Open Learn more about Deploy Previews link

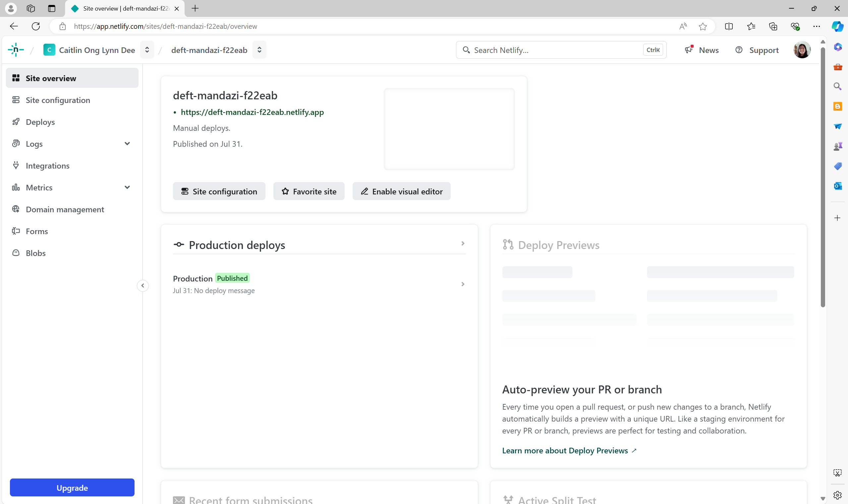pos(569,450)
